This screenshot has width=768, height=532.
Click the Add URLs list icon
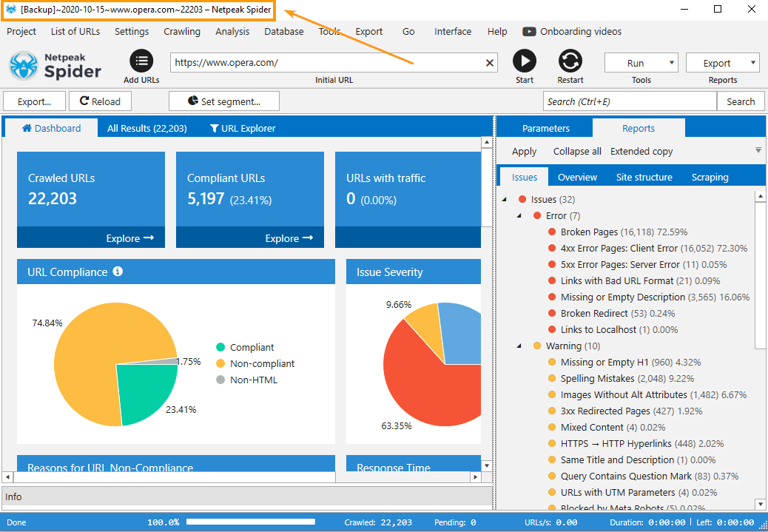[x=141, y=61]
